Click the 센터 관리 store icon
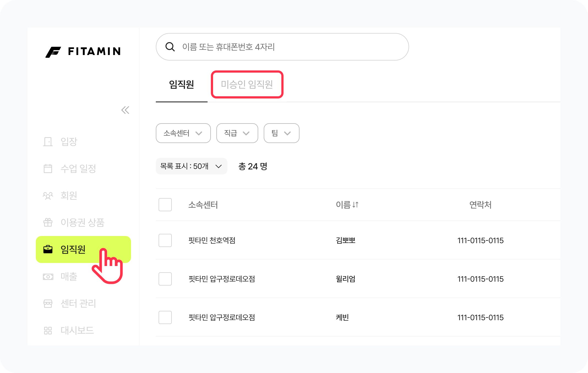 tap(48, 303)
